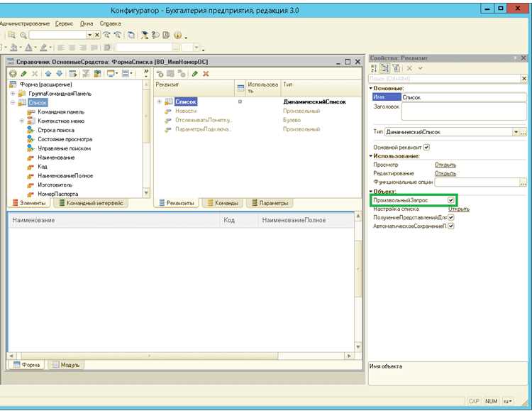Click the green pencil edit icon above element tree
The height and width of the screenshot is (411, 532).
[x=23, y=73]
